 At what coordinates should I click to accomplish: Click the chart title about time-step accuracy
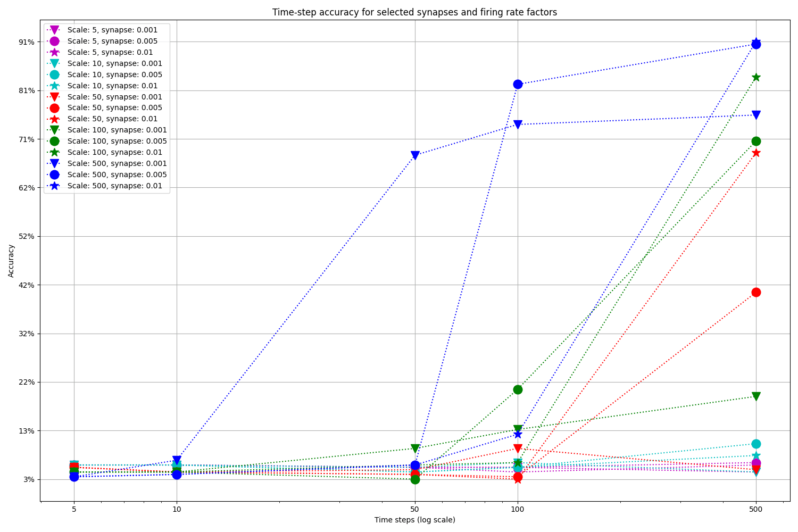(414, 12)
